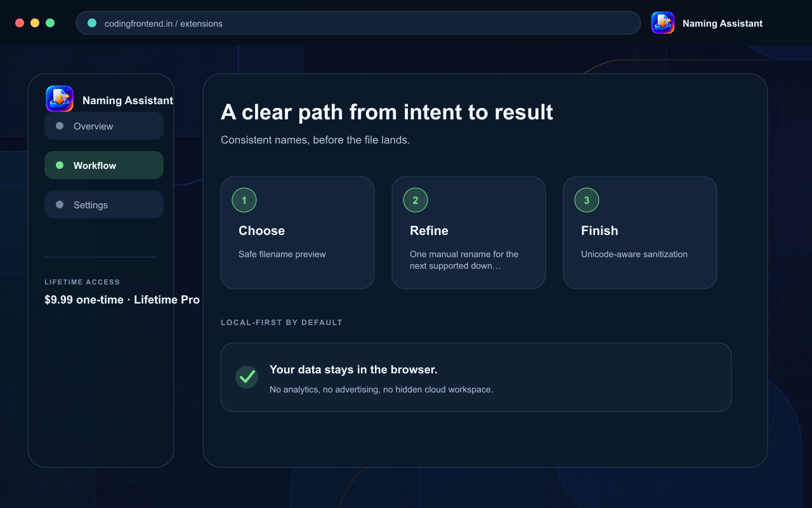
Task: Click the "$9.99 one-time · Lifetime Pro" offer
Action: click(x=122, y=300)
